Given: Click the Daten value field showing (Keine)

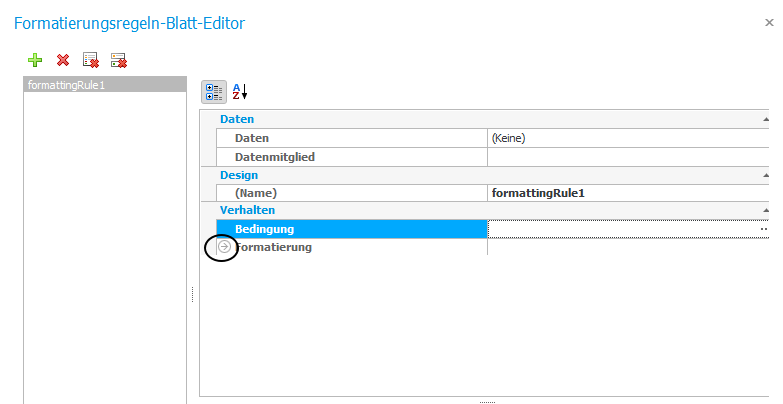Looking at the screenshot, I should (x=628, y=138).
